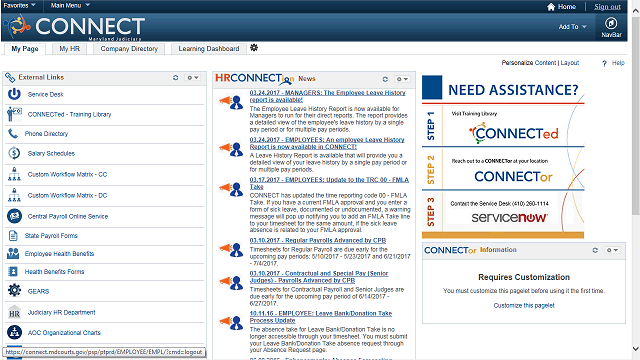Click the tab settings gear icon
Screen dimensions: 640x360
[254, 48]
